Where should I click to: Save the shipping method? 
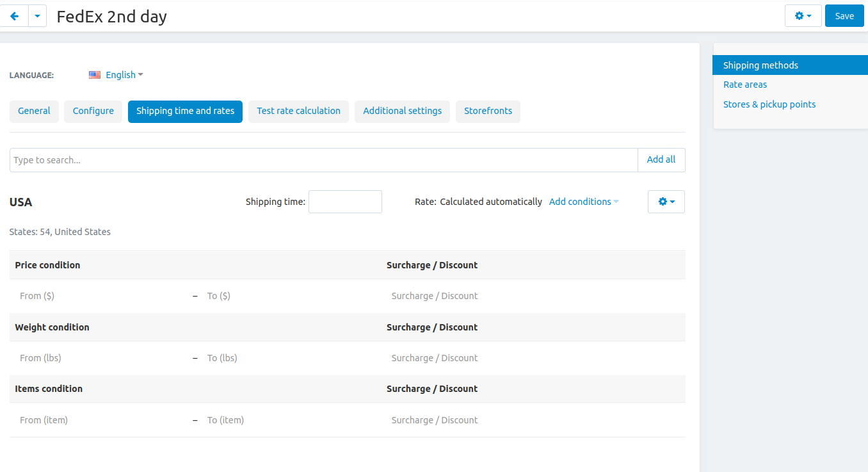click(844, 16)
